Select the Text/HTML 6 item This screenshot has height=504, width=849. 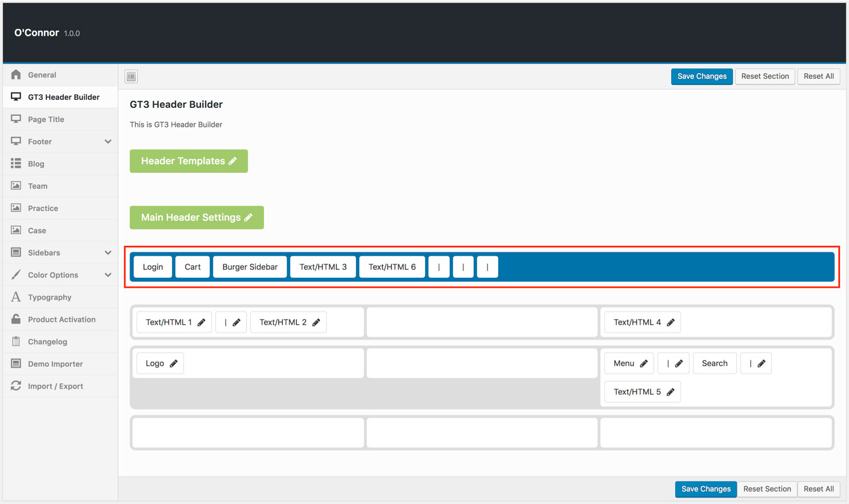pyautogui.click(x=392, y=267)
